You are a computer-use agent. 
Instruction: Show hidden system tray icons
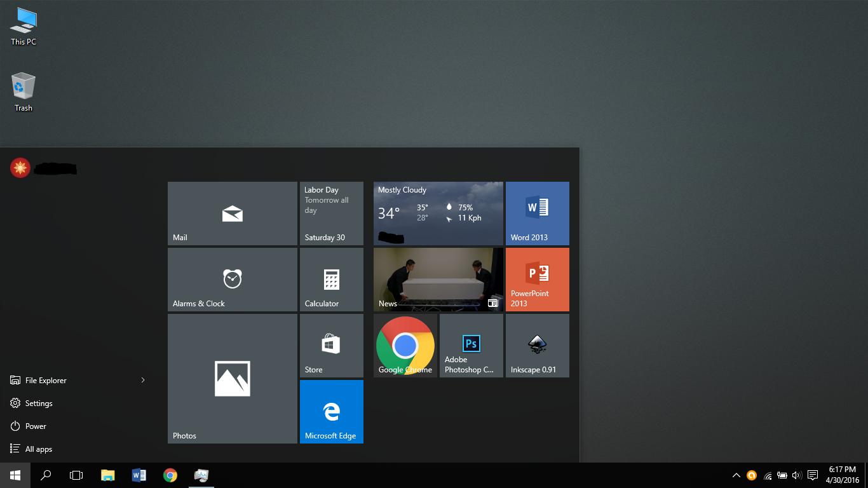click(x=736, y=475)
